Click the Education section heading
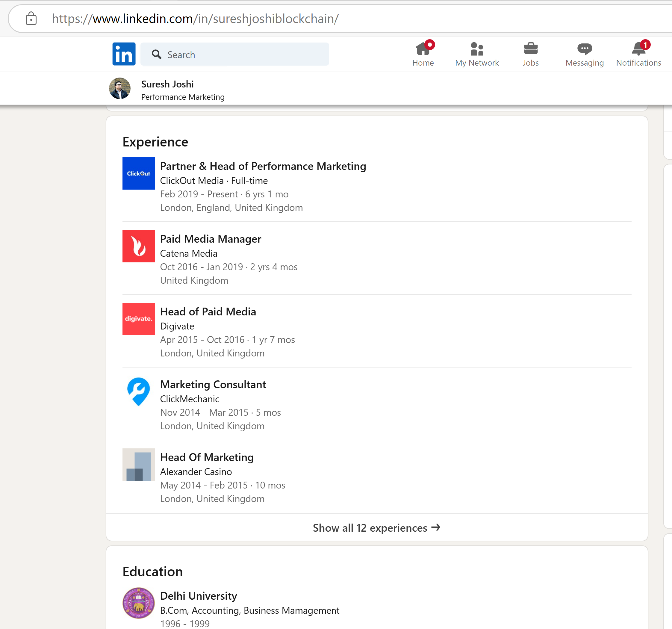Image resolution: width=672 pixels, height=629 pixels. tap(152, 571)
